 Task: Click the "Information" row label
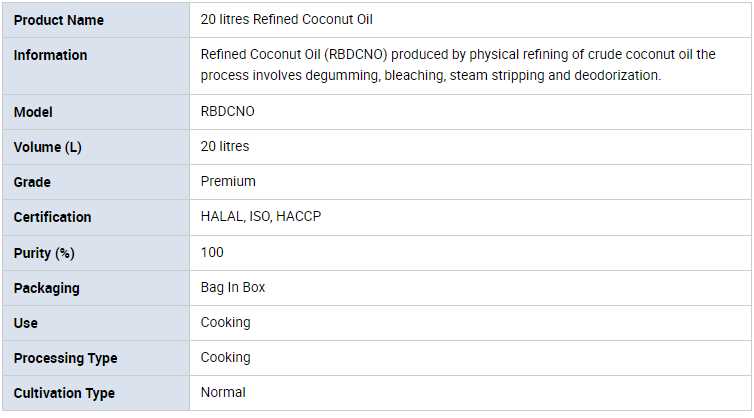[x=50, y=55]
